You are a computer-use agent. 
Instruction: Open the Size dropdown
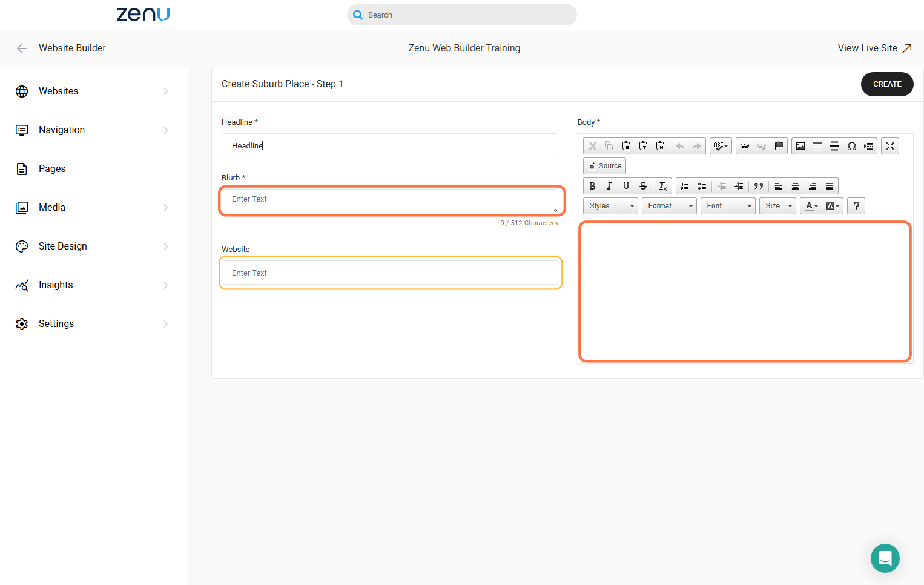click(x=777, y=206)
